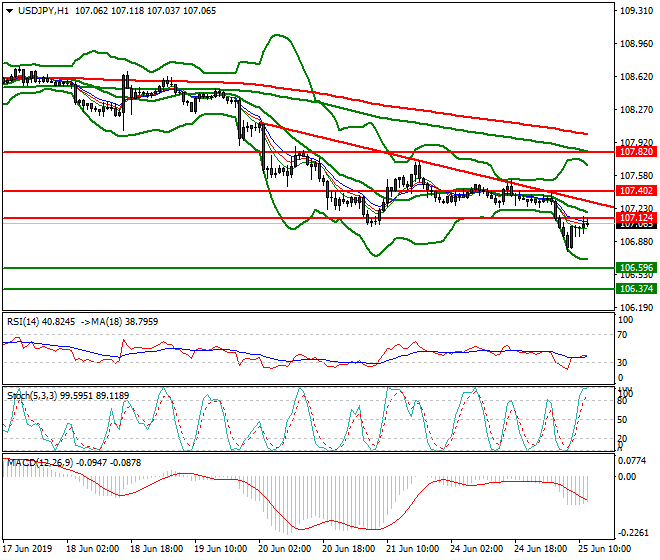Viewport: 660px width, 560px height.
Task: Click the RSI scale level 30
Action: pyautogui.click(x=623, y=363)
